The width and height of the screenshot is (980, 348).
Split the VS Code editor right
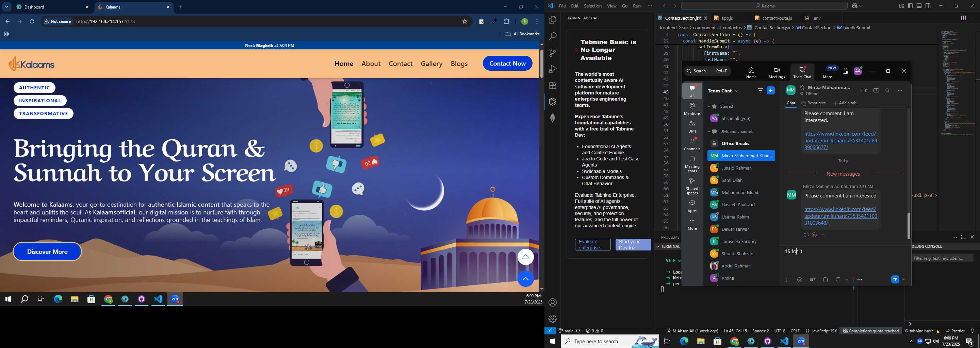point(963,18)
